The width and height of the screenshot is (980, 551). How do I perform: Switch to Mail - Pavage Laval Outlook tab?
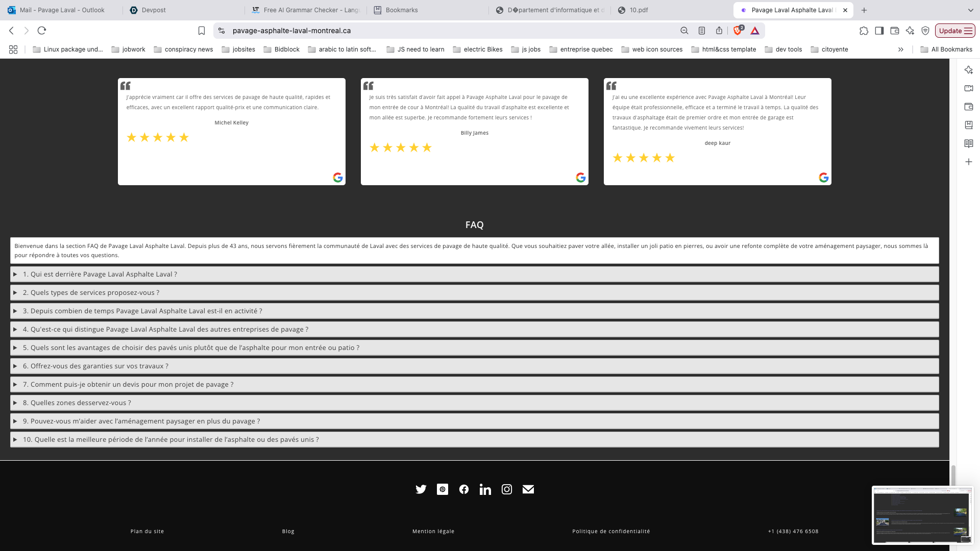pos(62,10)
